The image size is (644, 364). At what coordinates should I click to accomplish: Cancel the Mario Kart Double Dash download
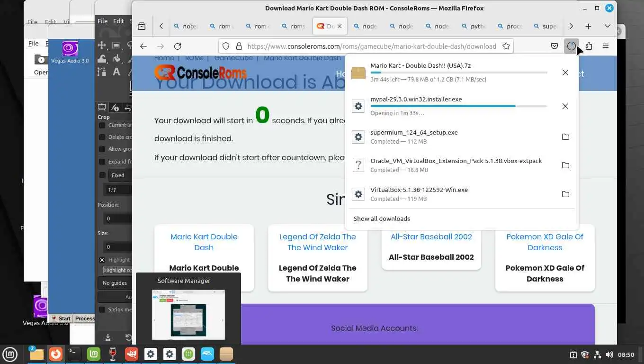pos(565,73)
